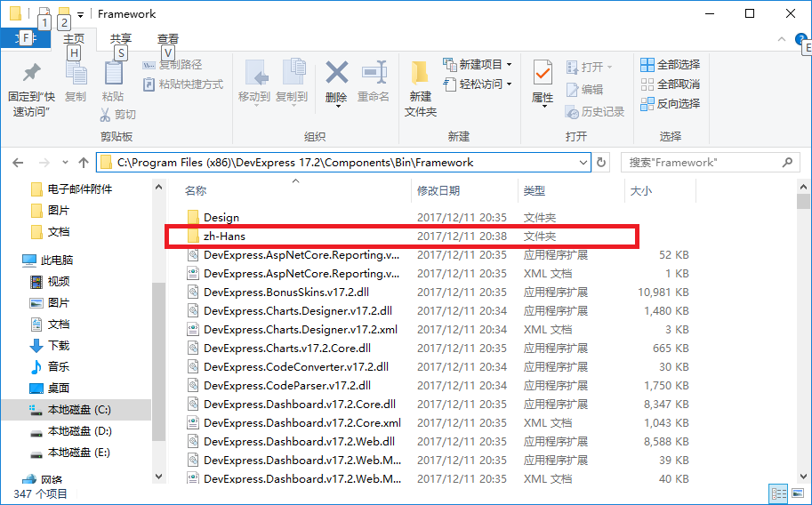Open the File (文件) tab
Image resolution: width=812 pixels, height=505 pixels.
(x=26, y=38)
